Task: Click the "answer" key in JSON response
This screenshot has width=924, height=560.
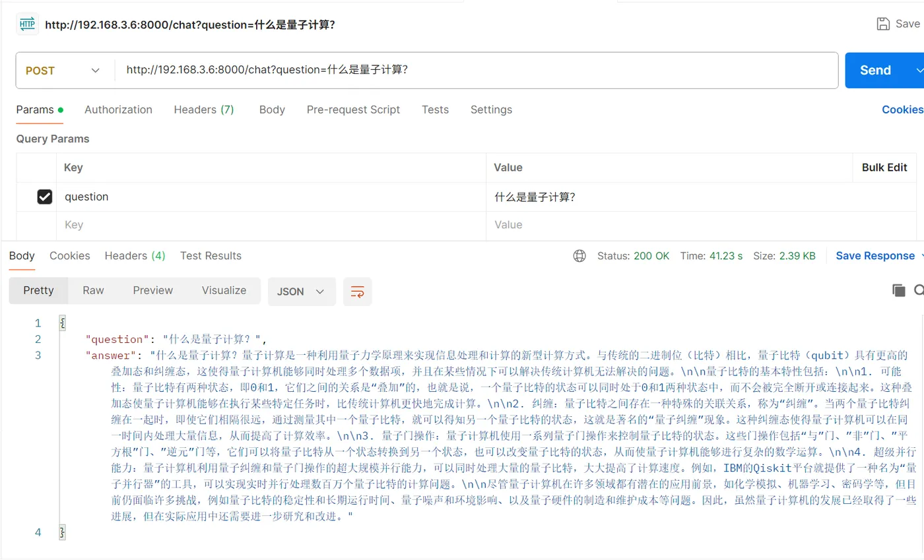Action: [x=112, y=356]
